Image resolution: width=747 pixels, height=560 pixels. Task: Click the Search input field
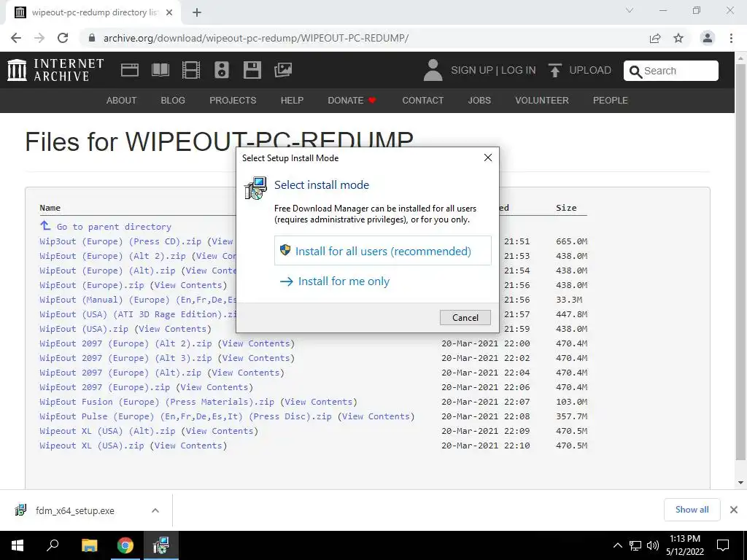(671, 71)
